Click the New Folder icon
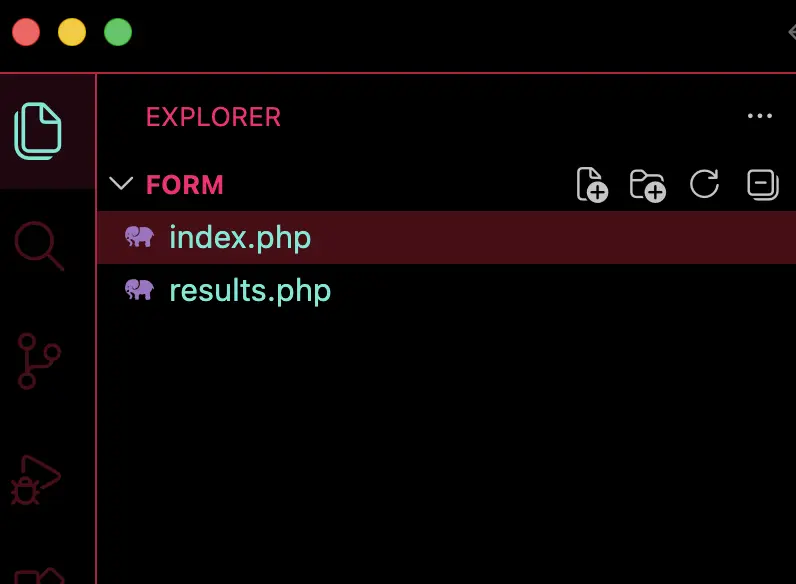This screenshot has height=584, width=796. point(648,185)
